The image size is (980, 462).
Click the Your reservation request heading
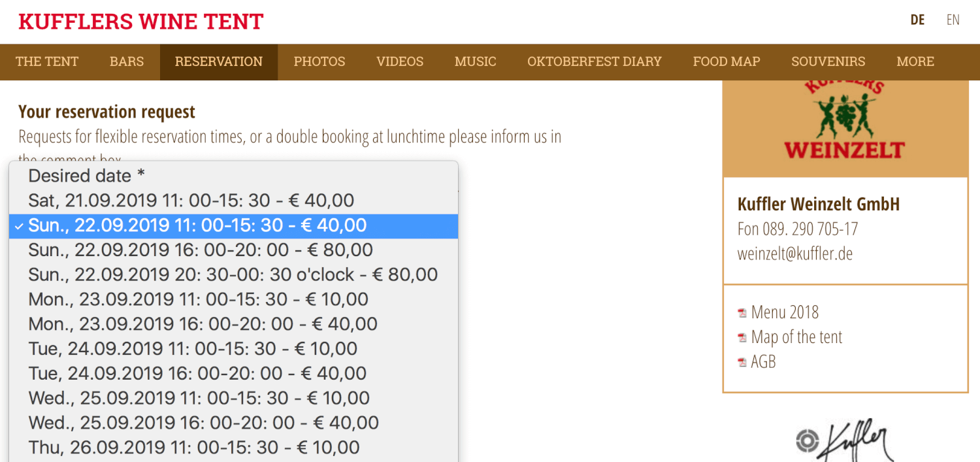pyautogui.click(x=107, y=112)
